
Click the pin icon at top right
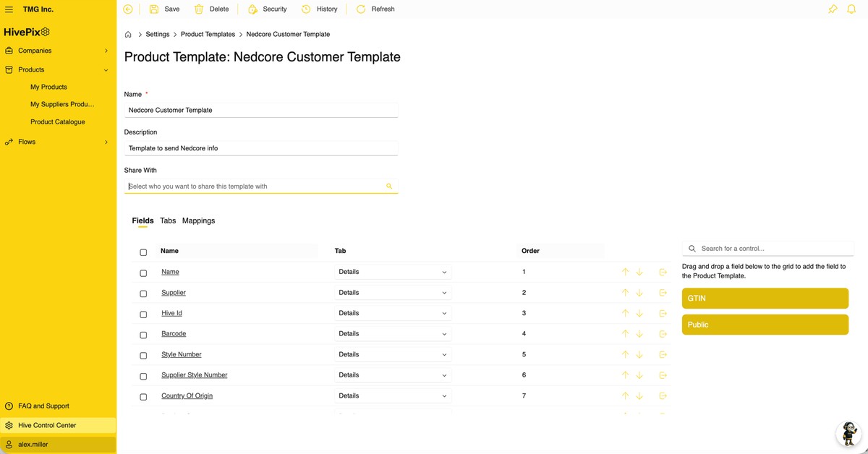(x=833, y=9)
